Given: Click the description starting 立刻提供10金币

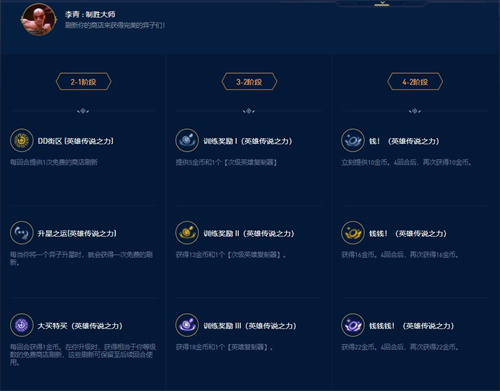Looking at the screenshot, I should [407, 162].
